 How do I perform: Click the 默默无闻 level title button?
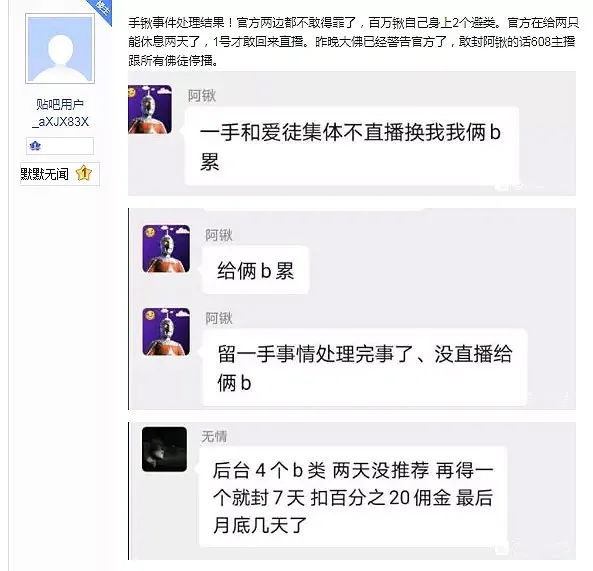[x=60, y=174]
